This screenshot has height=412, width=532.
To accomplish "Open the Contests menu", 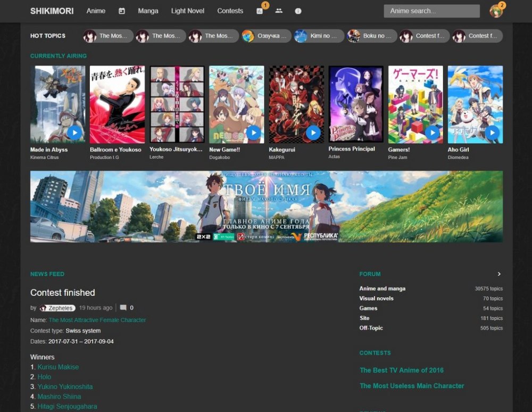I will pos(230,11).
